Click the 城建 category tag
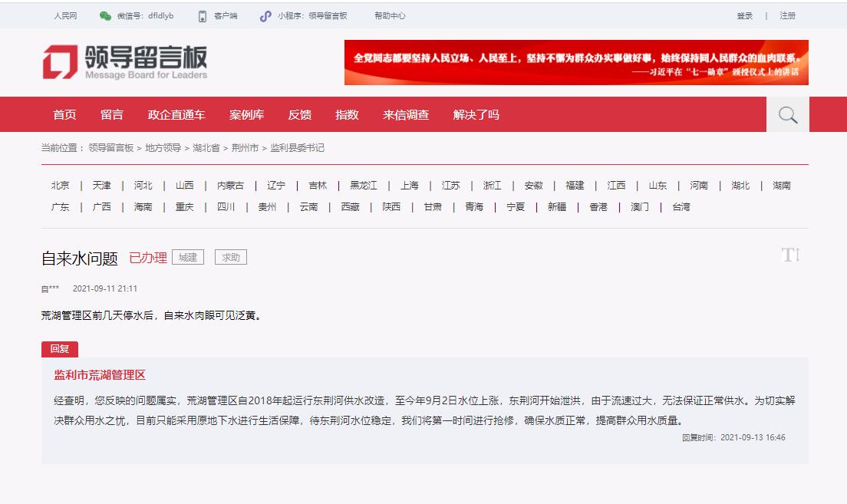The height and width of the screenshot is (504, 847). [x=188, y=258]
